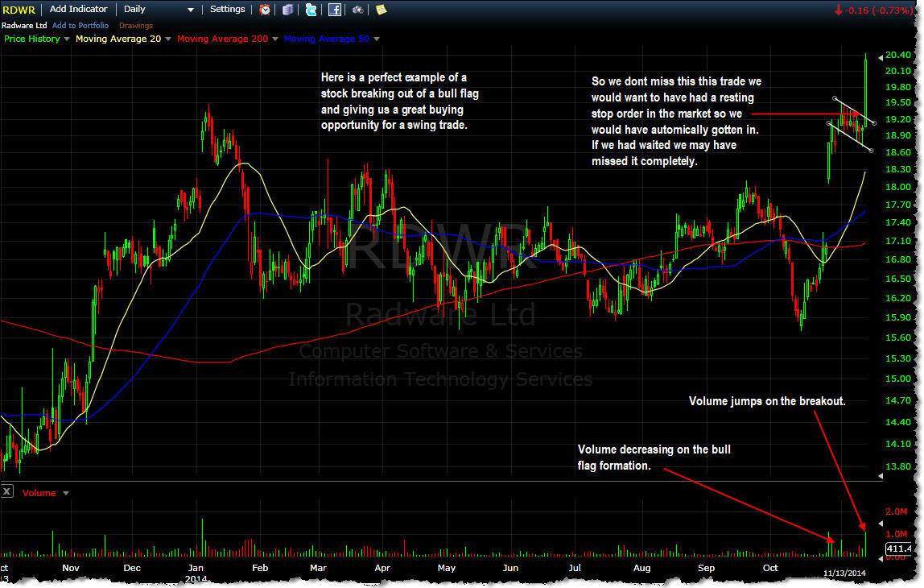Screen dimensions: 924x588
Task: Click the 13.80 price axis label
Action: tap(898, 466)
